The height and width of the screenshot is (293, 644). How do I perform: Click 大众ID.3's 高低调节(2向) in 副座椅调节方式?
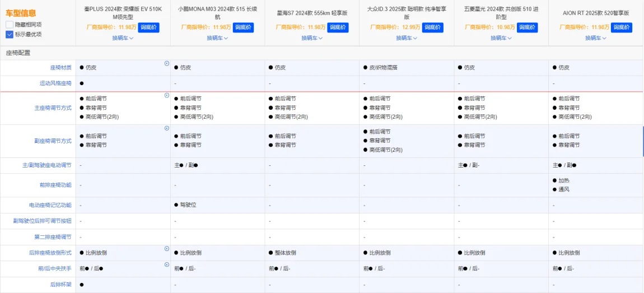[383, 150]
